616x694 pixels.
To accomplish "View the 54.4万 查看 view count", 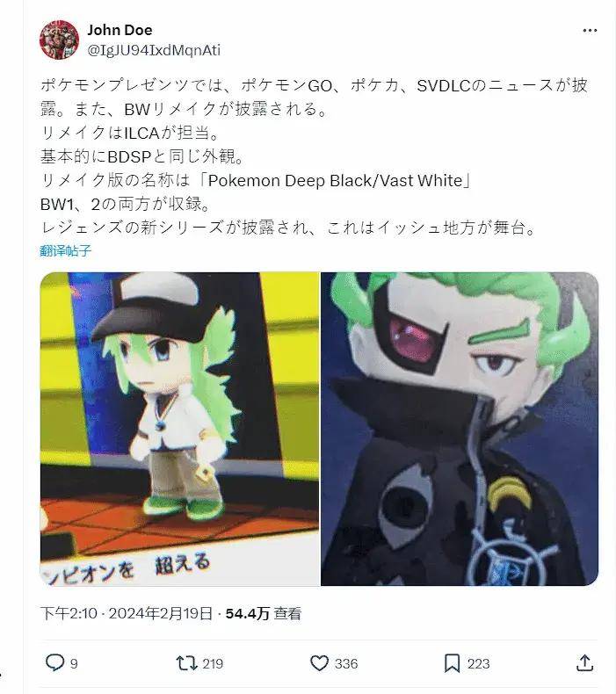I will coord(264,613).
